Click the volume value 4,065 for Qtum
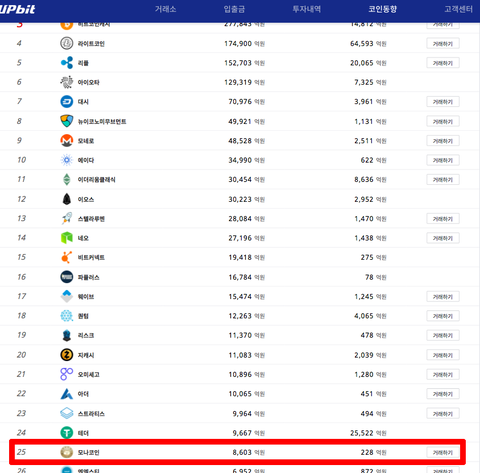The height and width of the screenshot is (473, 480). pos(364,316)
